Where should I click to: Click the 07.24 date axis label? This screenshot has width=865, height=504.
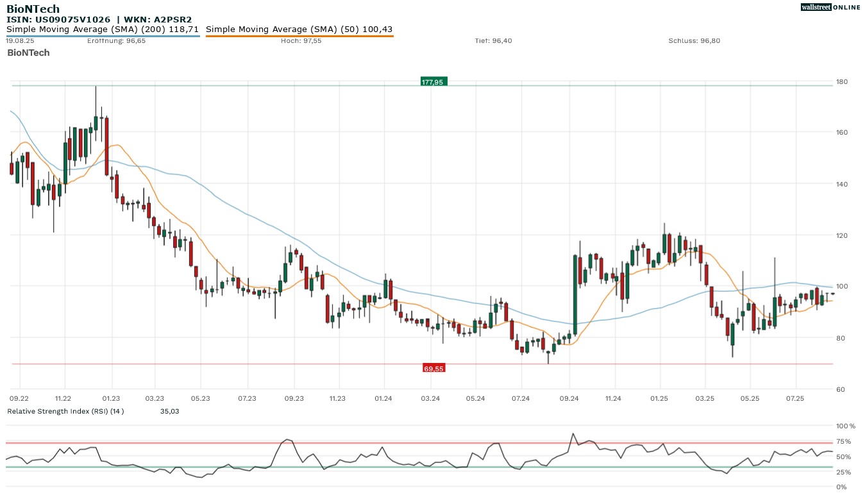pos(521,398)
